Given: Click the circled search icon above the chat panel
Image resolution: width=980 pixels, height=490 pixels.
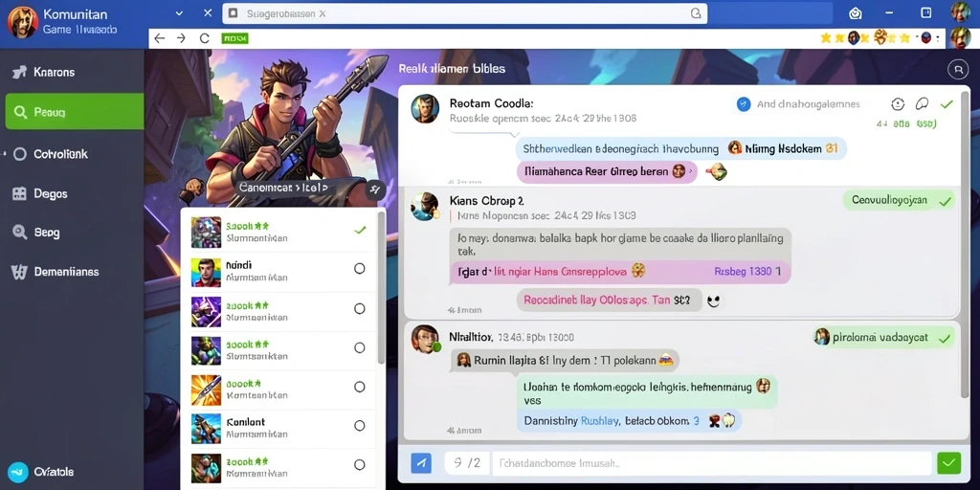Looking at the screenshot, I should tap(957, 69).
